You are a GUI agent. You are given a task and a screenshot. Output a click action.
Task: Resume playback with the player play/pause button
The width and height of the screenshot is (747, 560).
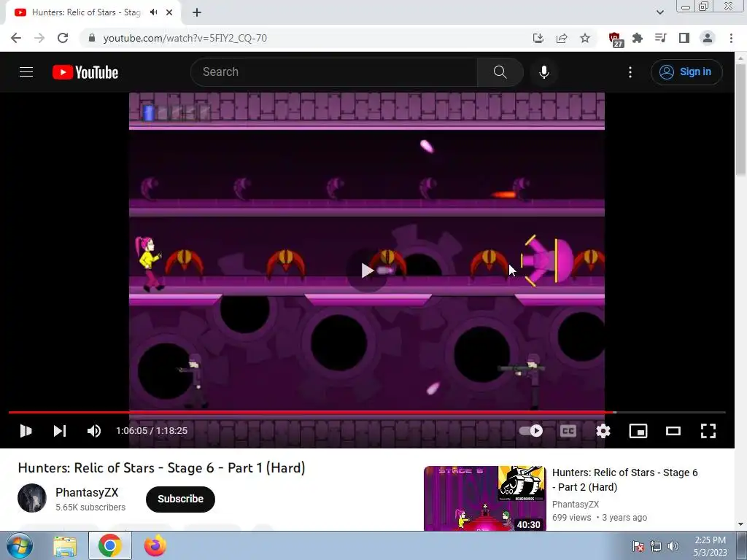26,431
